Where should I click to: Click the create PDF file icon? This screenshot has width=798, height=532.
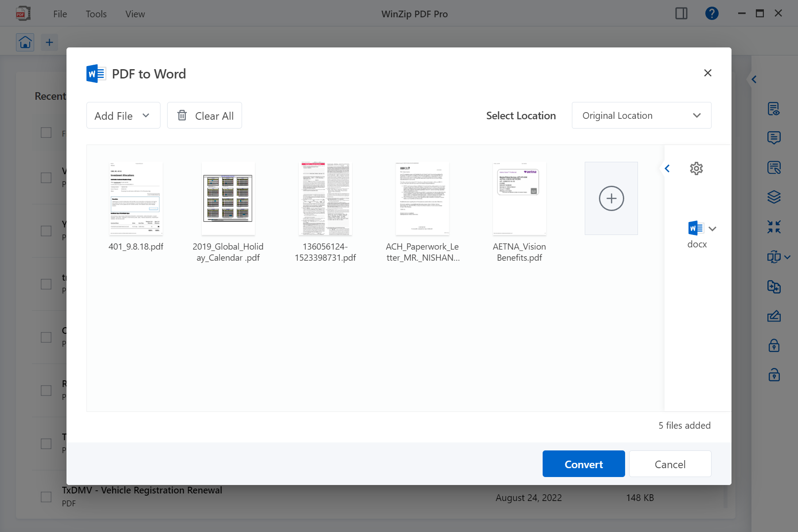click(x=774, y=286)
